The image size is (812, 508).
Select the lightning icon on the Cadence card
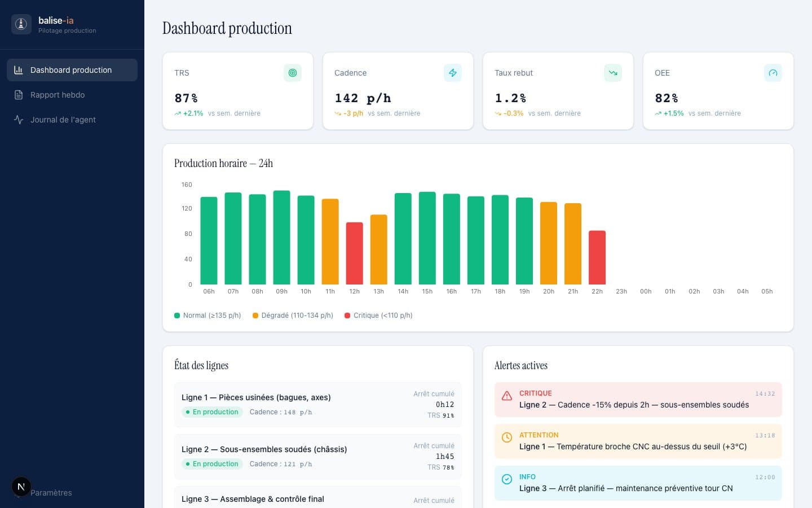coord(453,73)
